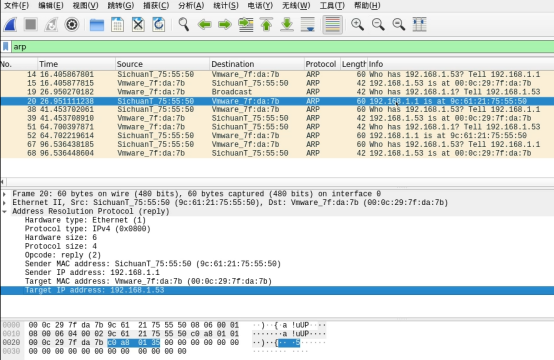Select the Protocol type: IPv4 field
Screen dimensions: 554x360
[88, 229]
